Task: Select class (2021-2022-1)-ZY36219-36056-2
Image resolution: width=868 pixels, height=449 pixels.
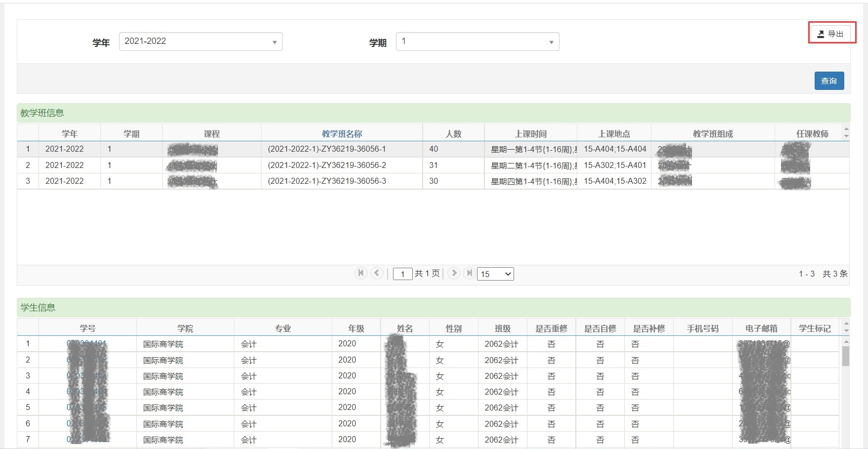Action: pyautogui.click(x=327, y=165)
